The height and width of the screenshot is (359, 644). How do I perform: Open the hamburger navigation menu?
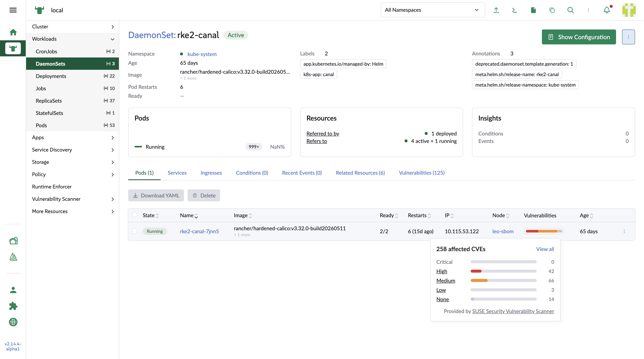(x=13, y=10)
